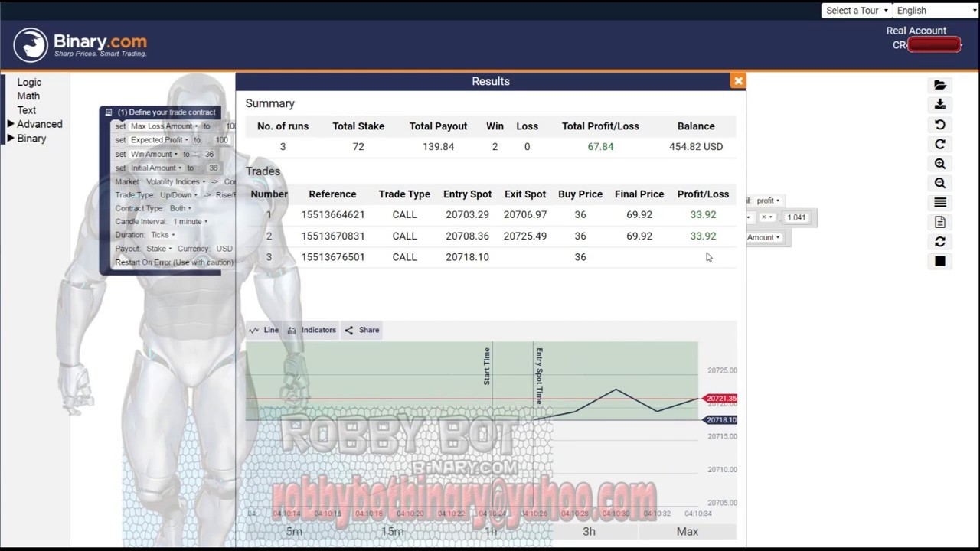The width and height of the screenshot is (980, 551).
Task: Expand the Binary toolbox category
Action: tap(31, 139)
